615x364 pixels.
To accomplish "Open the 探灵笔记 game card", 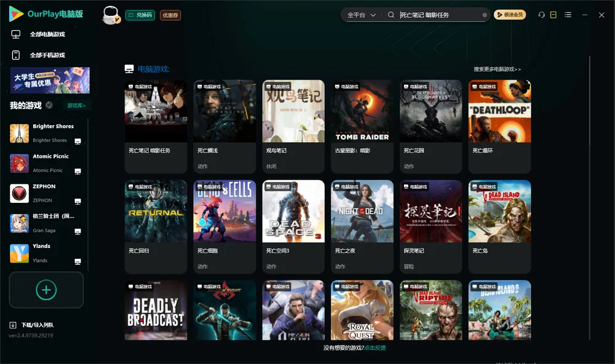I will (x=431, y=227).
